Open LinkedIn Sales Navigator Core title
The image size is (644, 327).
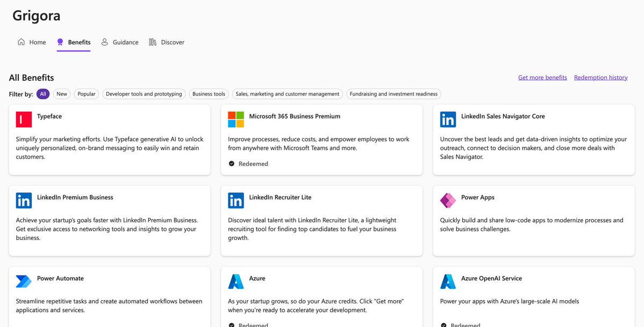(x=503, y=116)
